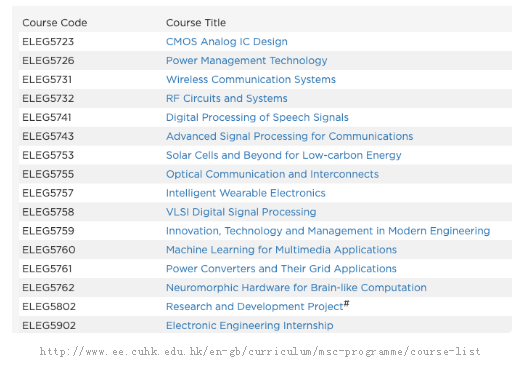Image resolution: width=516 pixels, height=369 pixels.
Task: Open Intelligent Wearable Electronics course
Action: [x=246, y=193]
